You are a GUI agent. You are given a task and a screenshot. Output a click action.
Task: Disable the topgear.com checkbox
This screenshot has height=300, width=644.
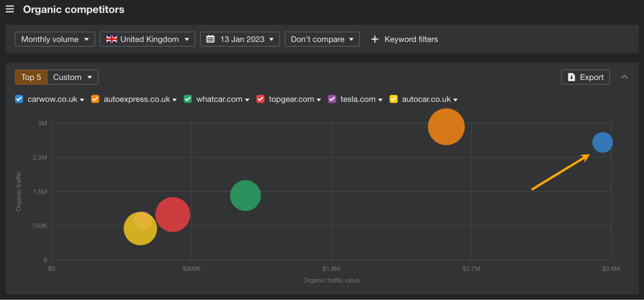tap(260, 99)
